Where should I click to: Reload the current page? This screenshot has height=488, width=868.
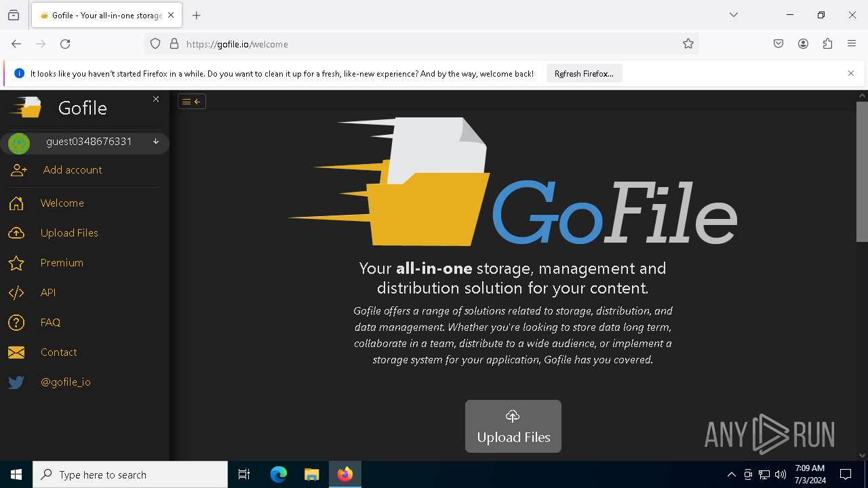pos(65,44)
